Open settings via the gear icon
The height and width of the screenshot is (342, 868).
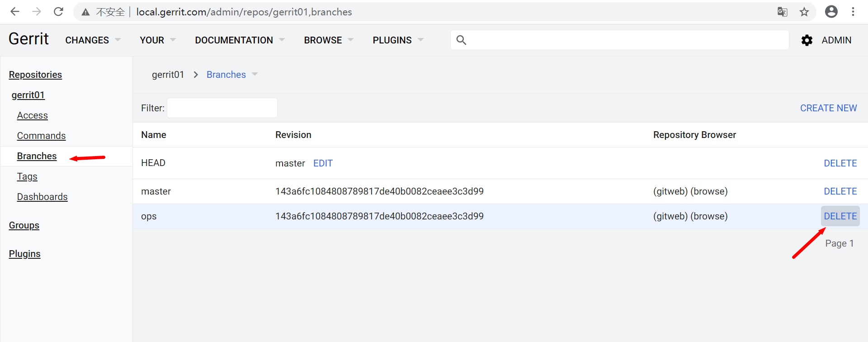(807, 40)
